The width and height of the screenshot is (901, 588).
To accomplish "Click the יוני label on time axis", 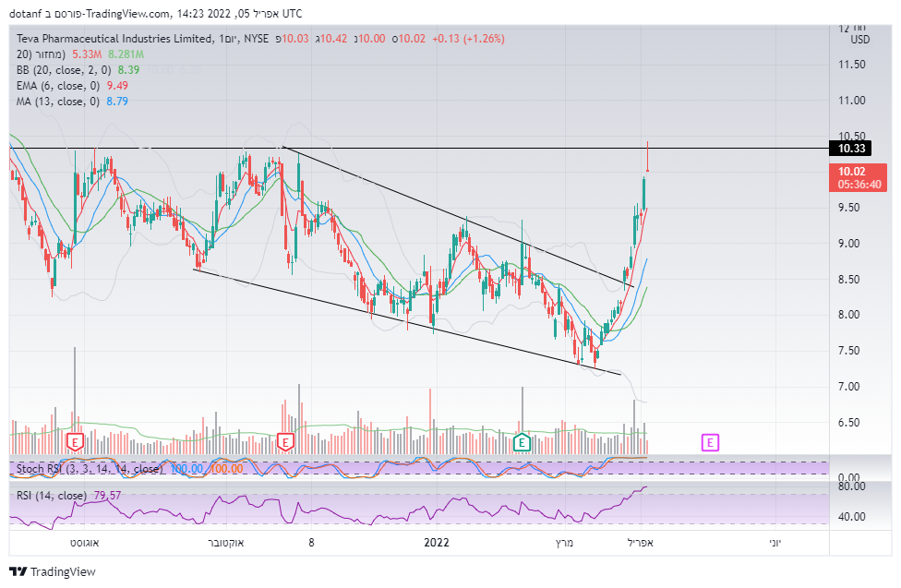I will (x=775, y=542).
